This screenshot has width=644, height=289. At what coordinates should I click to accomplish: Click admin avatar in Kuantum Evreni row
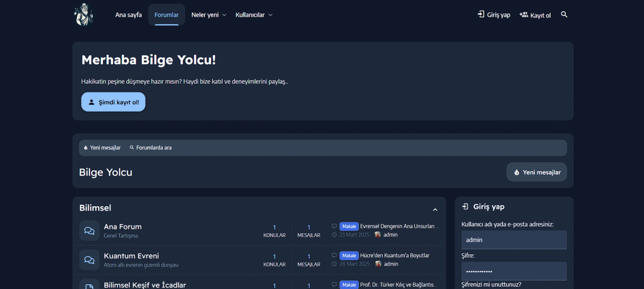[x=378, y=264]
